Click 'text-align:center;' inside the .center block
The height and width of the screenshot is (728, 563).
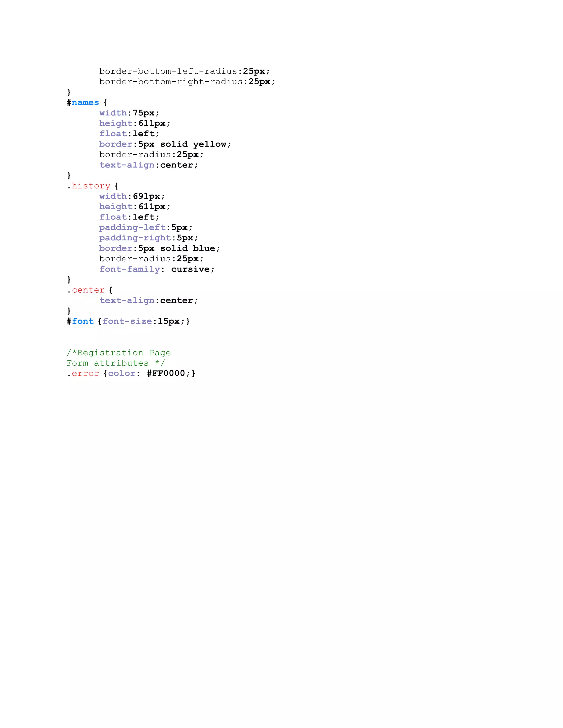(x=149, y=300)
